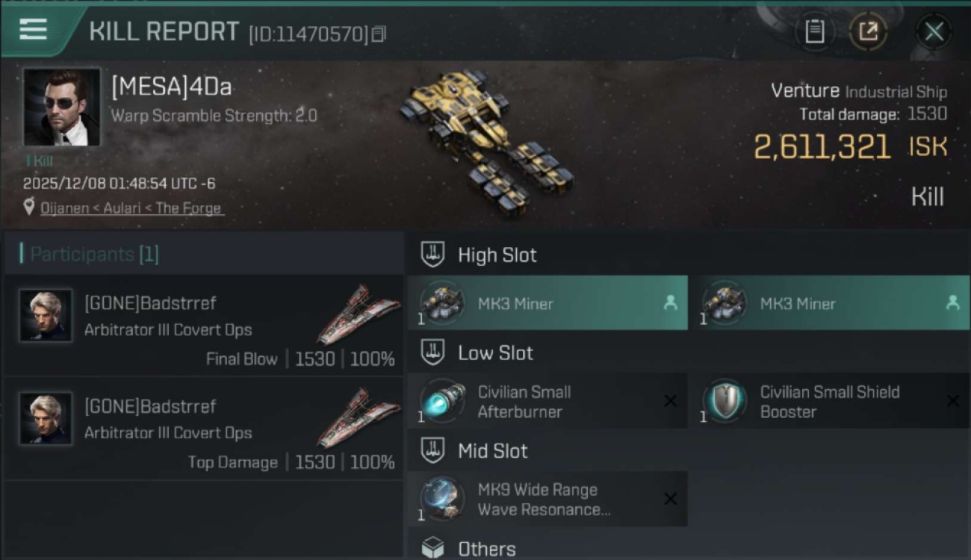Image resolution: width=971 pixels, height=560 pixels.
Task: Click the Venture ship image
Action: click(485, 138)
